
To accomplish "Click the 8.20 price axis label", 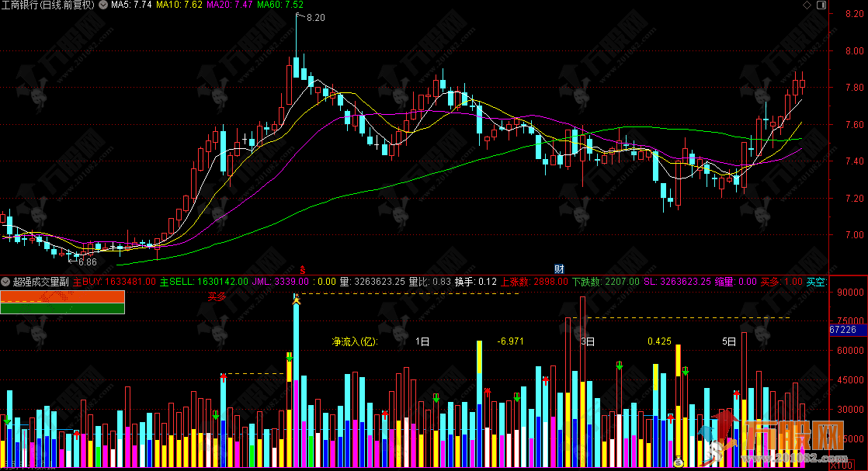I will click(855, 14).
